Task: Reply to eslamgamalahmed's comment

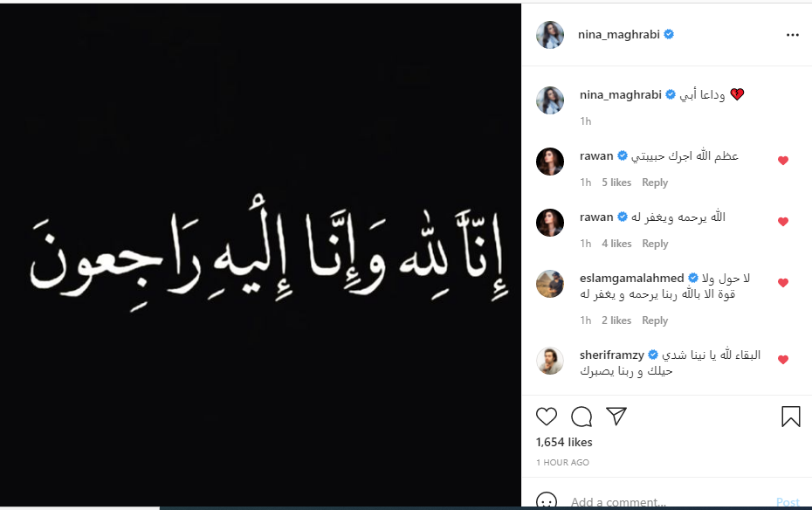Action: 655,320
